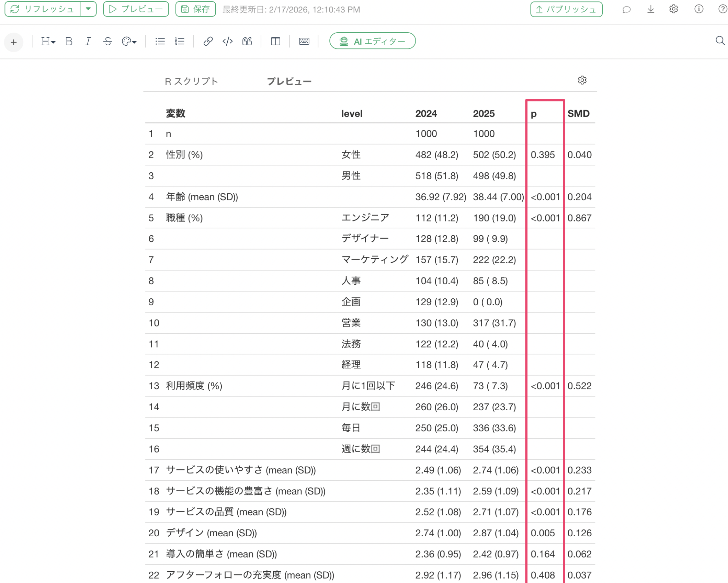Switch to the R スクリプト tab

(x=191, y=81)
